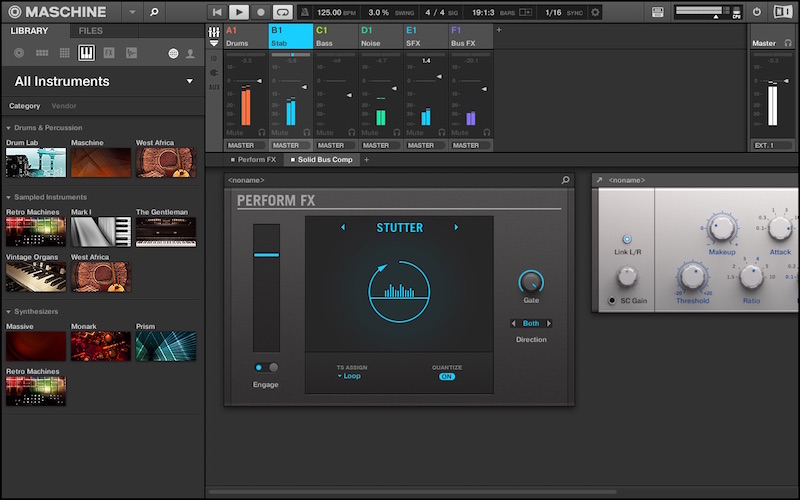Open the TS Assign Loop dropdown
Image resolution: width=800 pixels, height=500 pixels.
tap(349, 376)
